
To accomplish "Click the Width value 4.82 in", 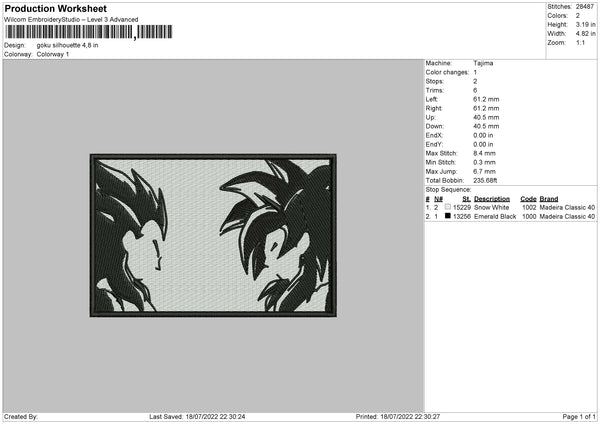I will [x=585, y=34].
